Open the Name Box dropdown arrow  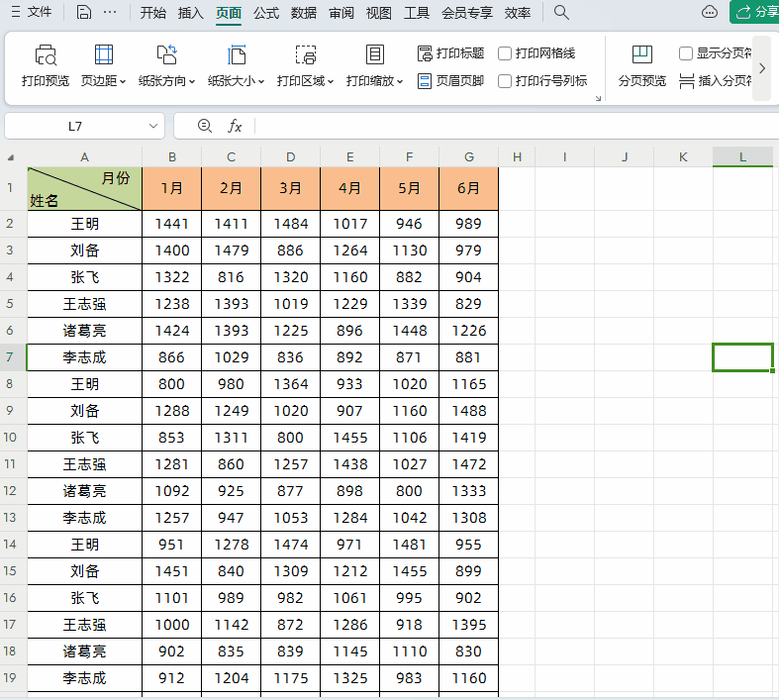[153, 126]
